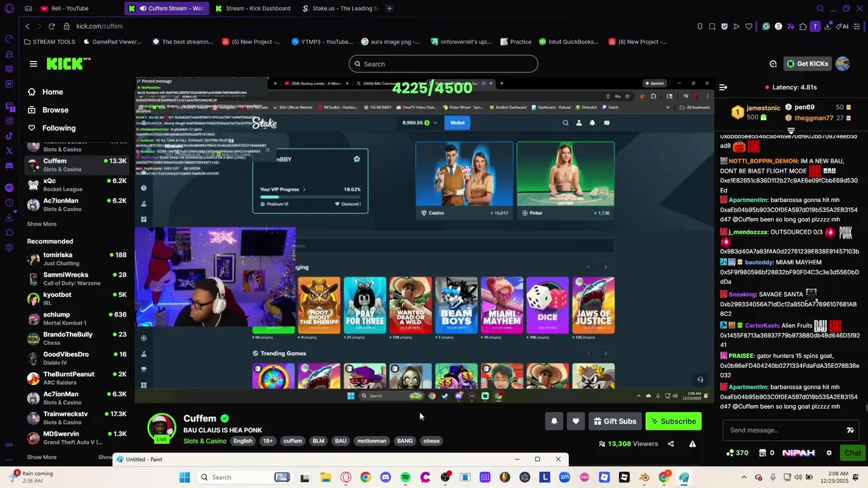868x488 pixels.
Task: Reload the current page
Action: (52, 26)
